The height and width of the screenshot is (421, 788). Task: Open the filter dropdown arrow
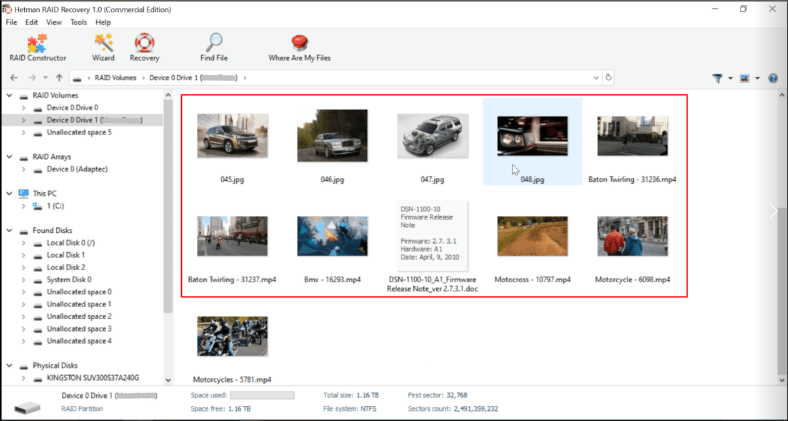pyautogui.click(x=730, y=78)
